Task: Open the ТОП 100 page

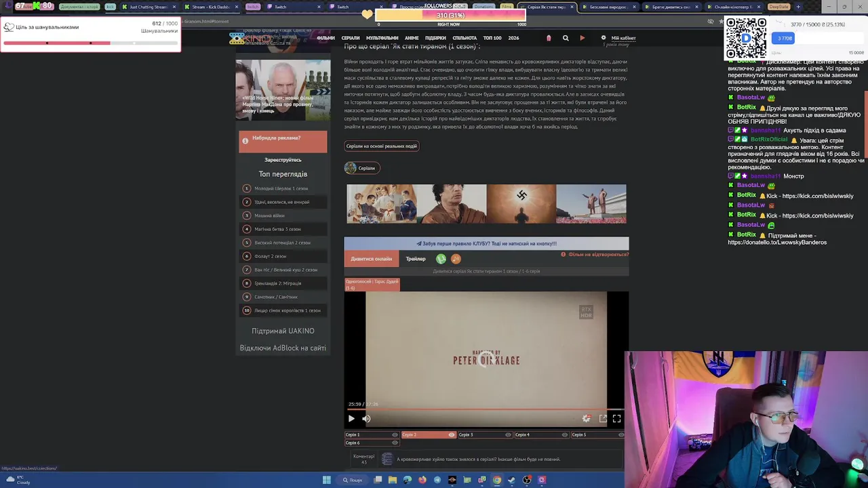Action: (x=492, y=38)
